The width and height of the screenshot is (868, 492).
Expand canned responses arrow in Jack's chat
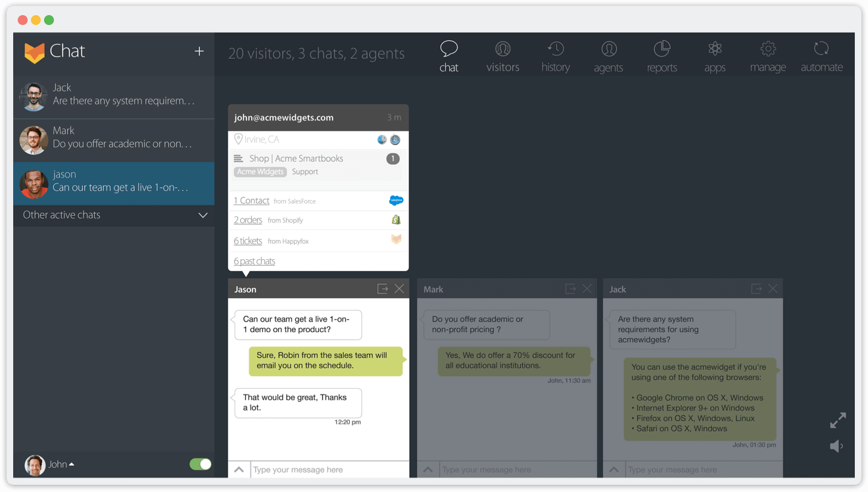click(614, 470)
